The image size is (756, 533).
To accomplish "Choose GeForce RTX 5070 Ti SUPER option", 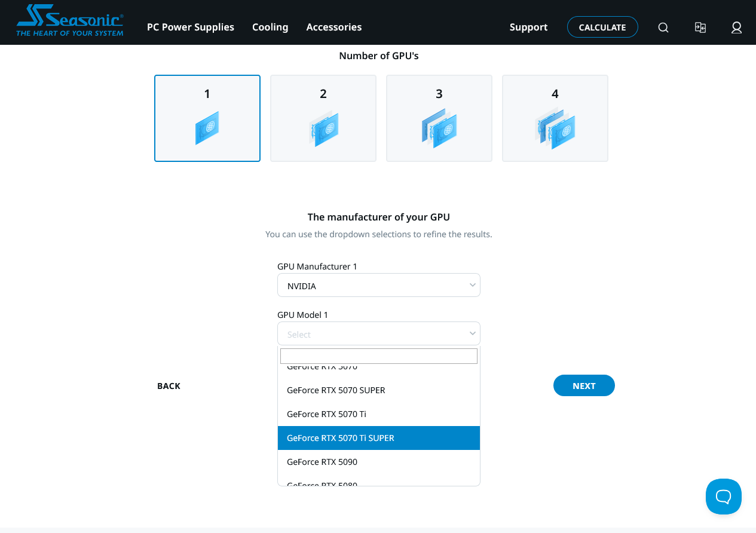I will (379, 438).
